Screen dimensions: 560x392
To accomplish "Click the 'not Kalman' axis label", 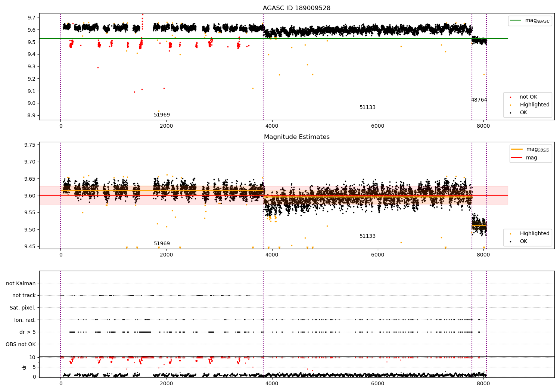I will click(x=21, y=284).
